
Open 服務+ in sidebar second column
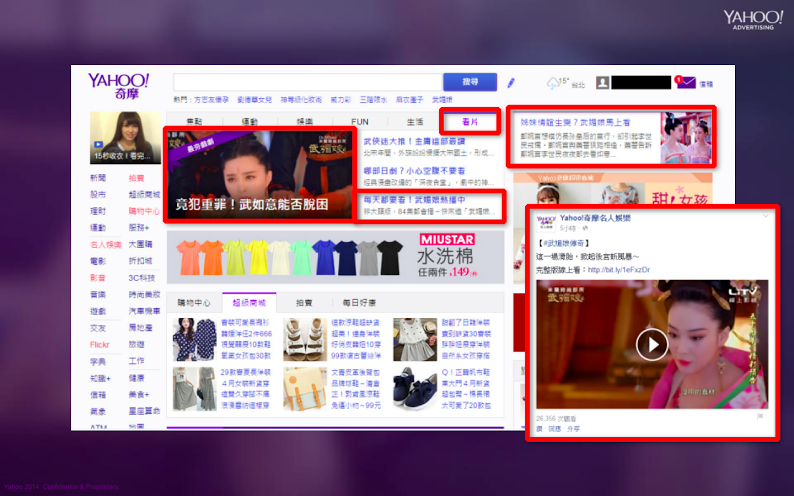139,228
